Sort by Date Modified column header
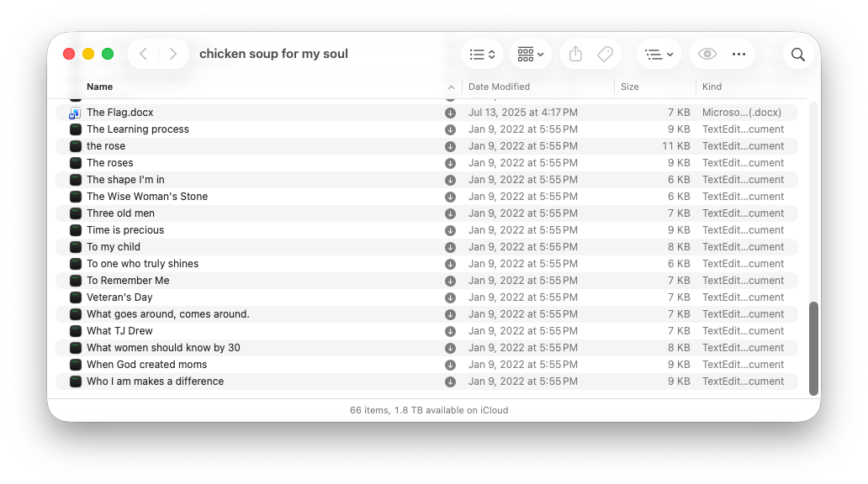 (499, 87)
